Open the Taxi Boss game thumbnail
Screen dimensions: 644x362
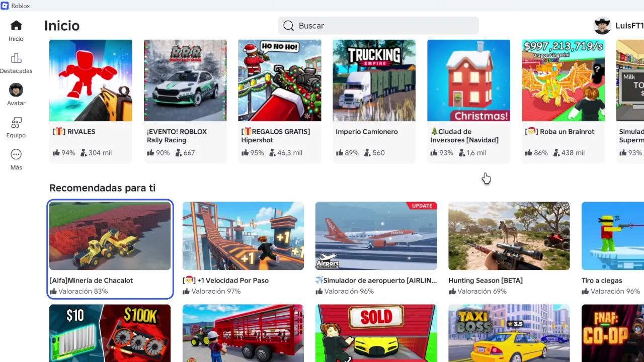[509, 333]
